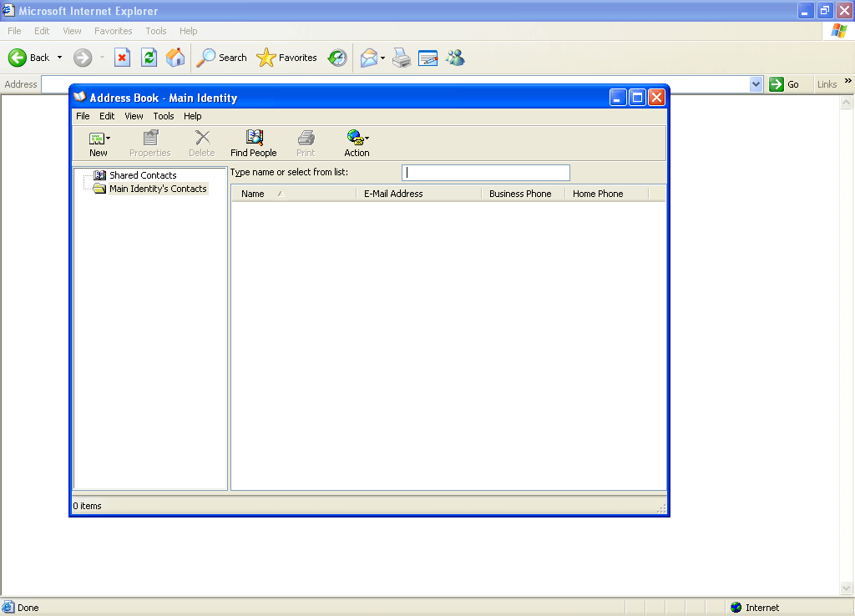The image size is (855, 616).
Task: Refresh the page in Internet Explorer
Action: coord(149,58)
